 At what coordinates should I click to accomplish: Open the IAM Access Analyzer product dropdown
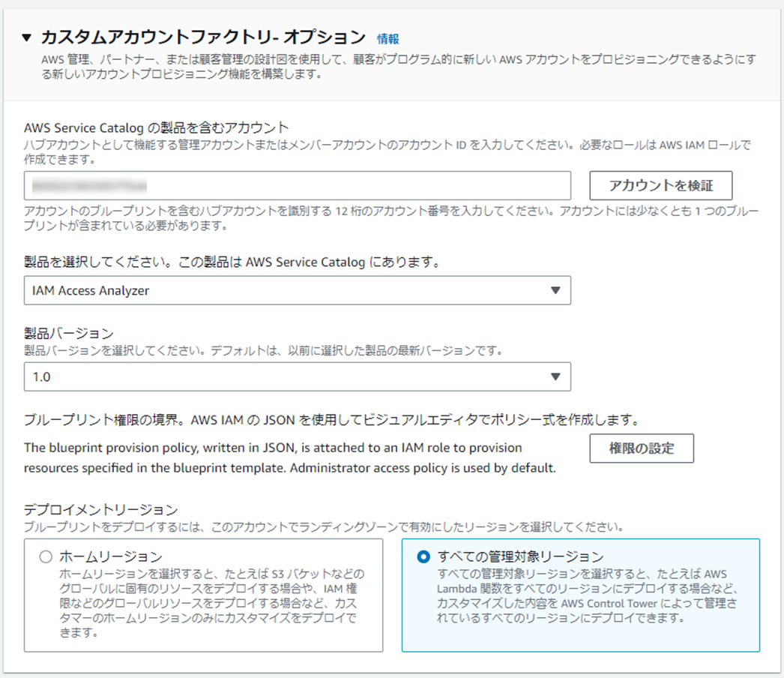[x=297, y=290]
